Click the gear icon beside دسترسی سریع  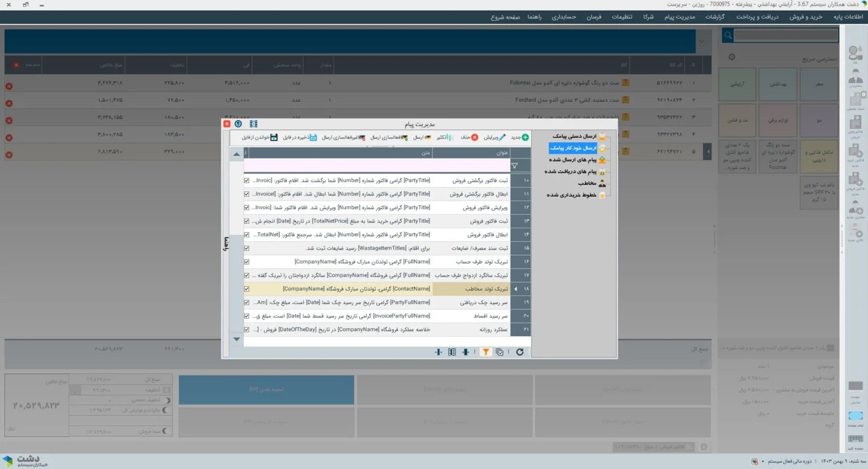(732, 57)
